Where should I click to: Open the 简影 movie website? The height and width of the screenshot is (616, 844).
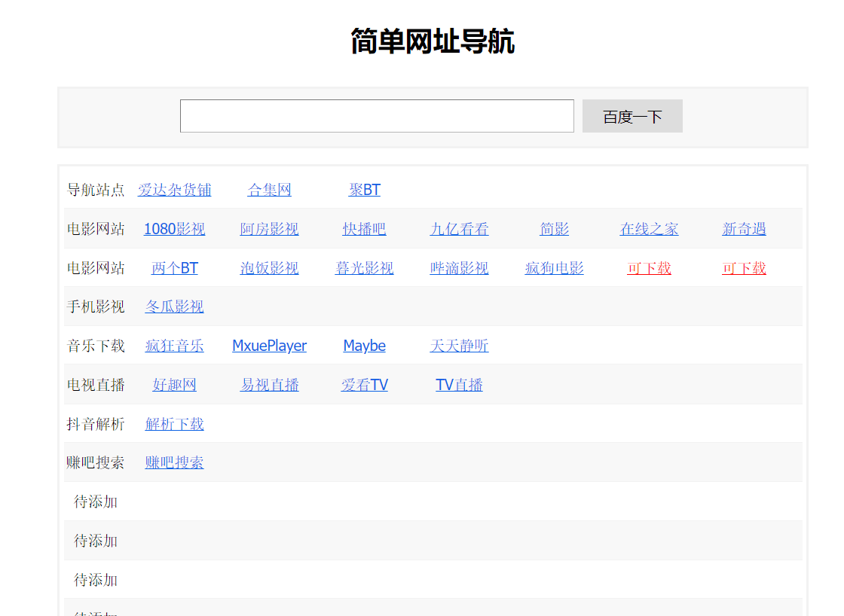pyautogui.click(x=554, y=228)
